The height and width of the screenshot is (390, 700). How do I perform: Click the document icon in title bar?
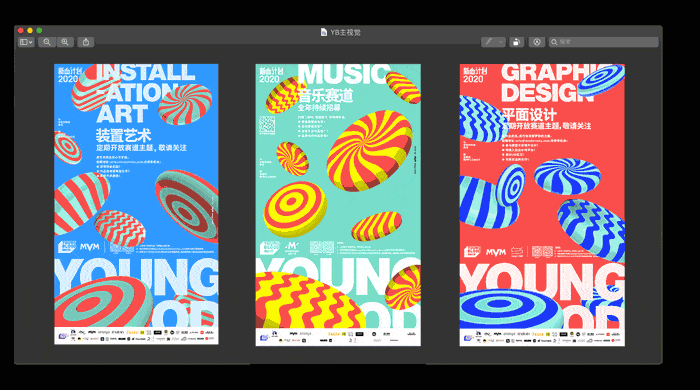point(324,32)
